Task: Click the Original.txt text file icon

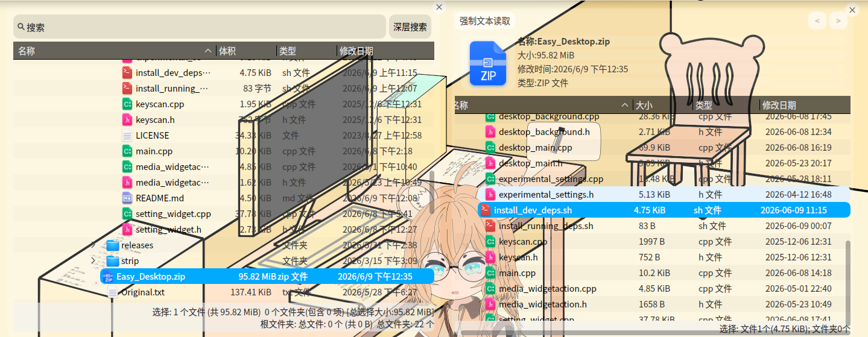Action: click(x=113, y=292)
